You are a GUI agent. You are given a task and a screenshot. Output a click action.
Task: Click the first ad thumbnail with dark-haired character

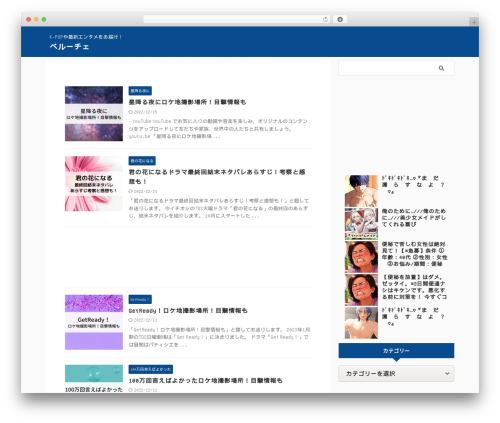tap(361, 191)
